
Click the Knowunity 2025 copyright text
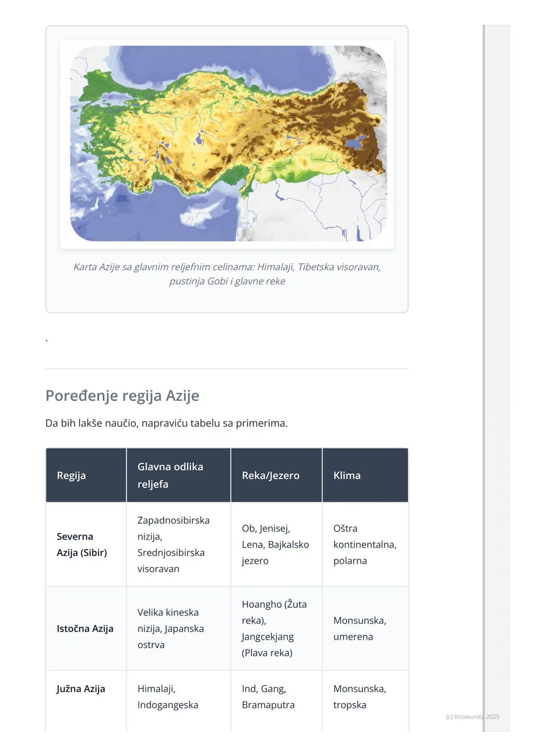472,716
